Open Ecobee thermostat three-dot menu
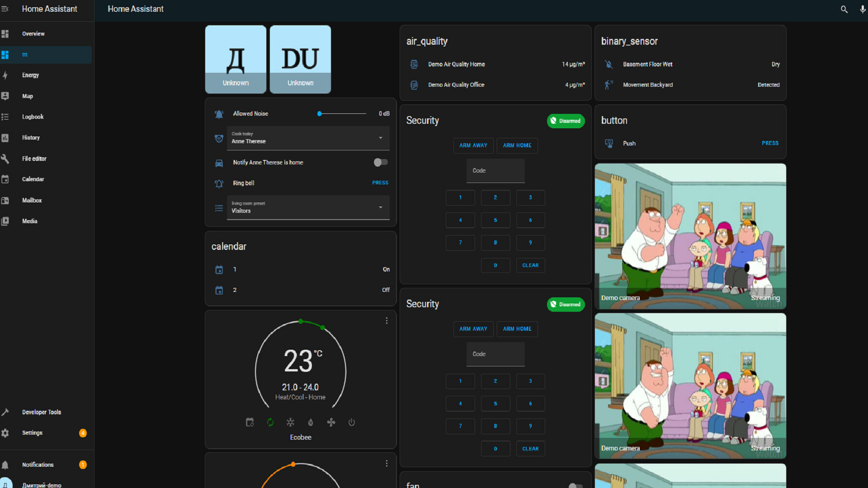This screenshot has height=488, width=868. click(387, 320)
